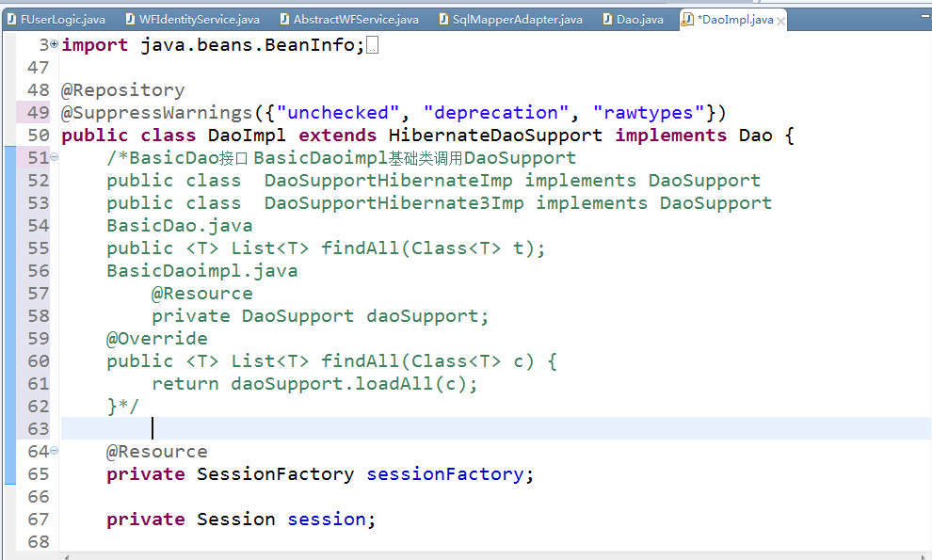Click the collapsed import placeholder box
Screen dimensions: 932x560
click(372, 45)
